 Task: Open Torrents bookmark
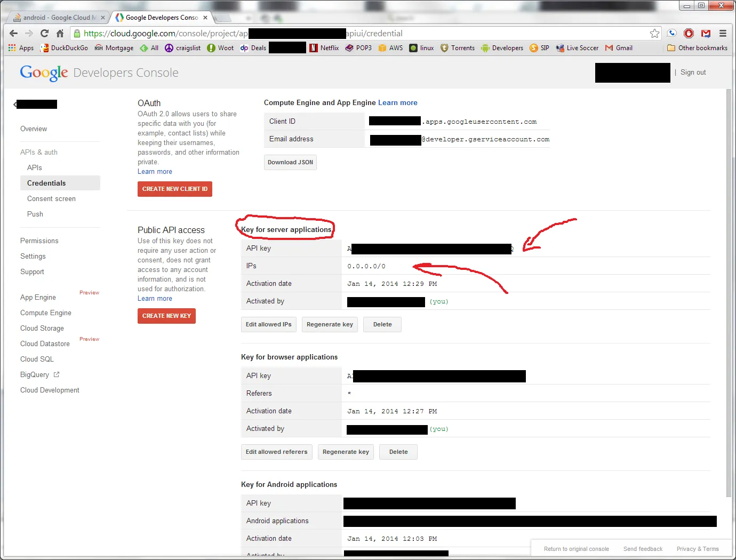coord(457,48)
